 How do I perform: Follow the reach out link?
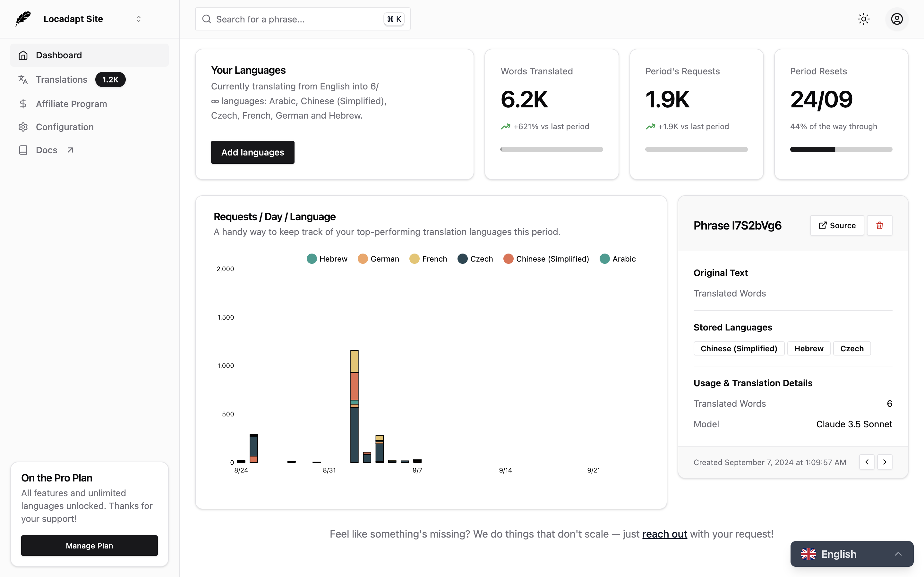click(x=664, y=534)
